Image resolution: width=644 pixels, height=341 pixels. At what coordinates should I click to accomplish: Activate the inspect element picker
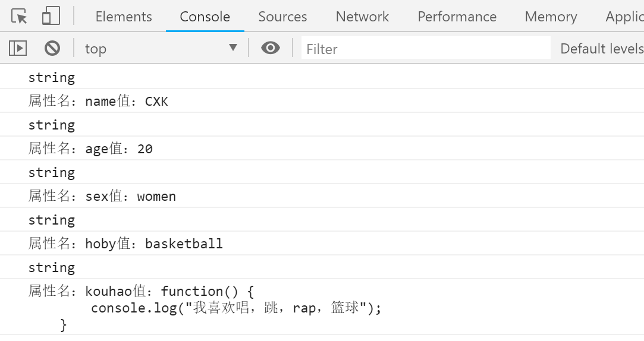20,17
